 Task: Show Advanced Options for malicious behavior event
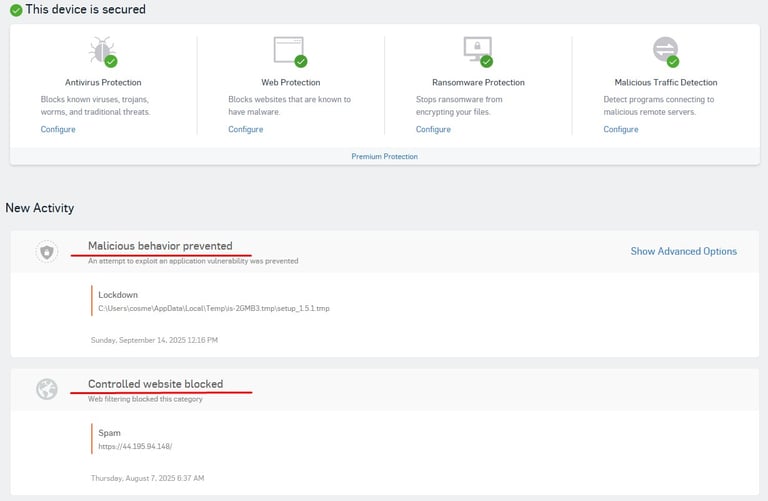point(683,252)
